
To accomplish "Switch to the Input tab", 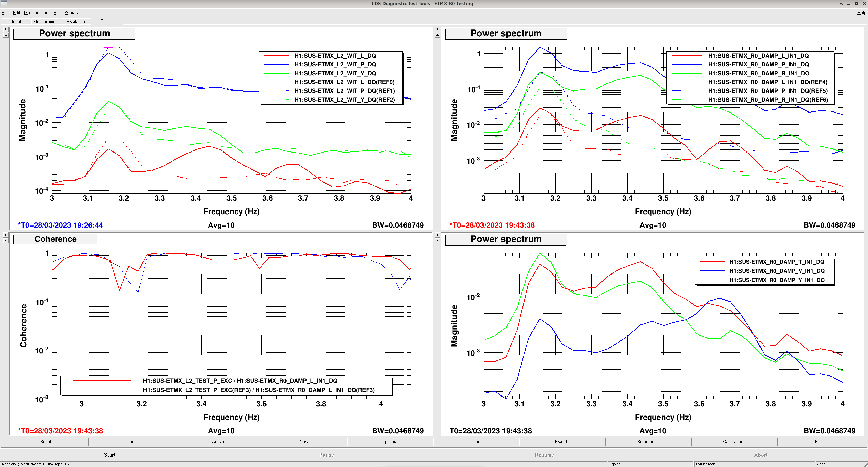I will pyautogui.click(x=16, y=21).
